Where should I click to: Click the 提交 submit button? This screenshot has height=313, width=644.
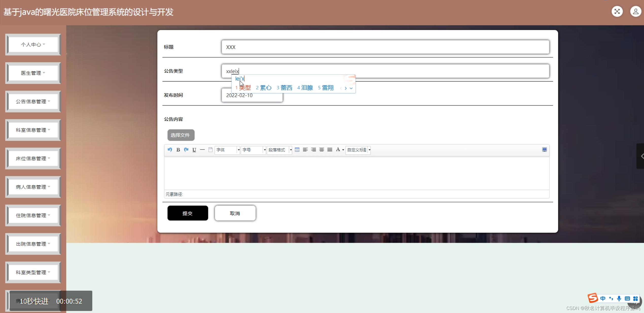click(188, 213)
